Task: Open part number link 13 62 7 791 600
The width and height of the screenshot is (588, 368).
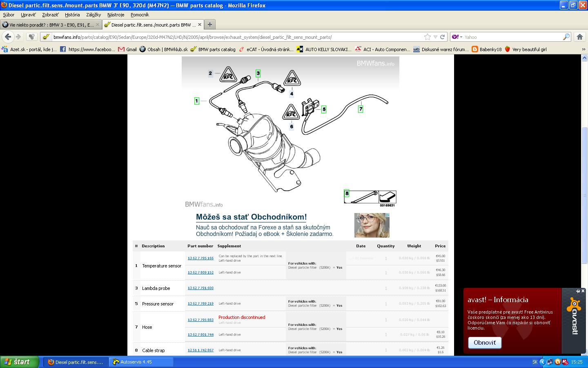Action: (200, 288)
